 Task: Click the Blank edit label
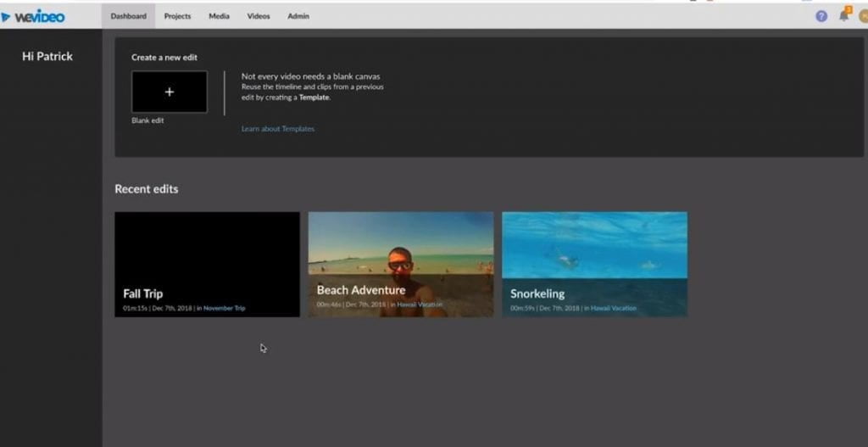point(147,120)
